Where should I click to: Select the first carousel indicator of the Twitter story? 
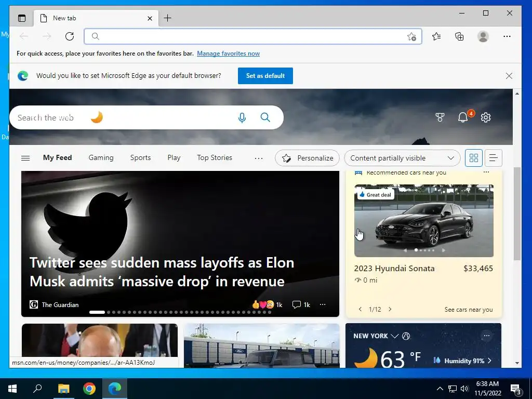click(x=97, y=312)
